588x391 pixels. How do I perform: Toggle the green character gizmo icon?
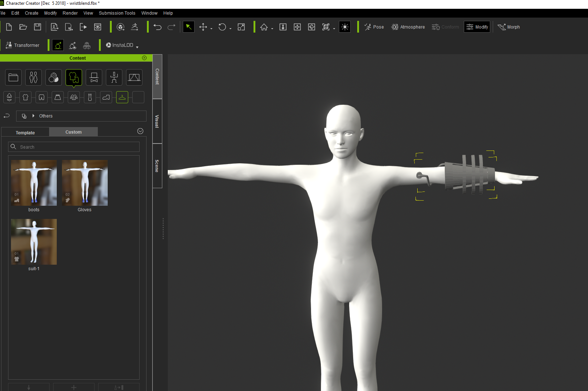58,45
